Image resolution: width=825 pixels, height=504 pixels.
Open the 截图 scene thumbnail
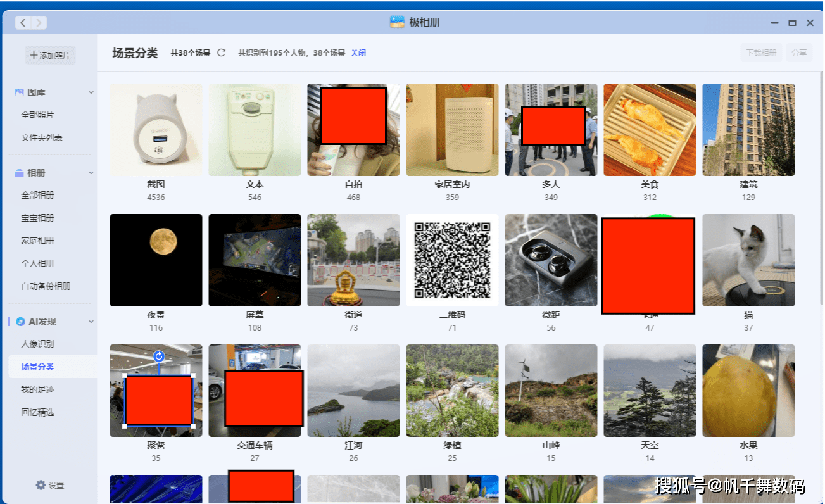click(156, 130)
